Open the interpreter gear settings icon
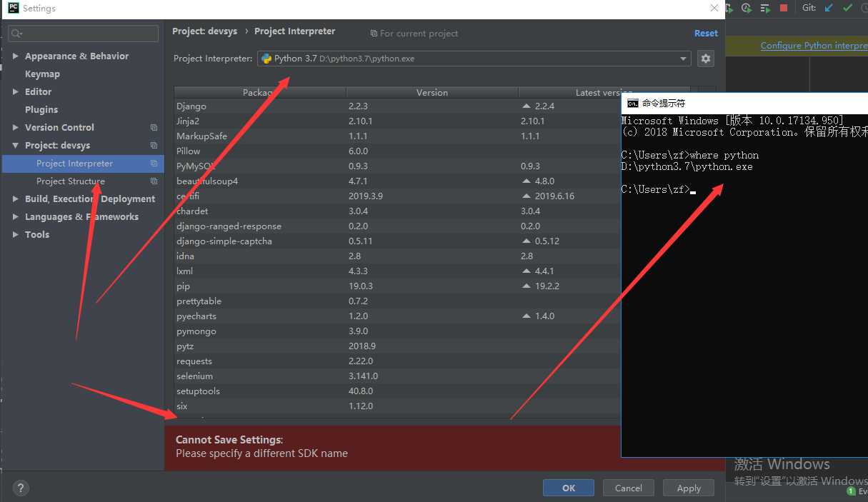Viewport: 868px width, 502px height. coord(706,59)
